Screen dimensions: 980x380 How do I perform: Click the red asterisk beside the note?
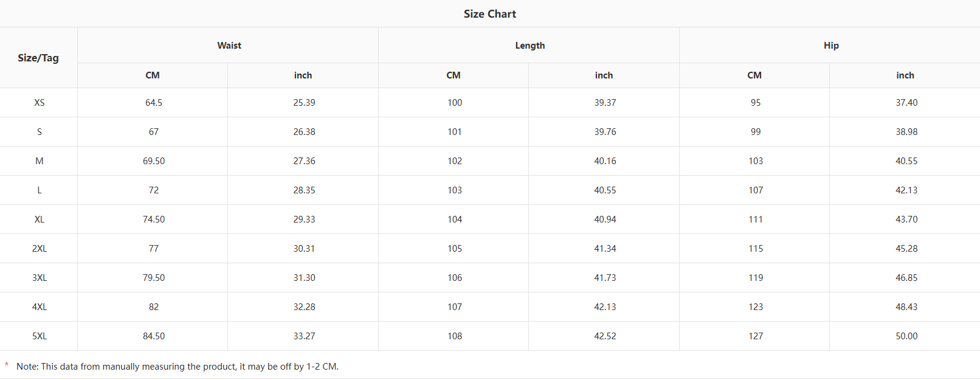7,365
